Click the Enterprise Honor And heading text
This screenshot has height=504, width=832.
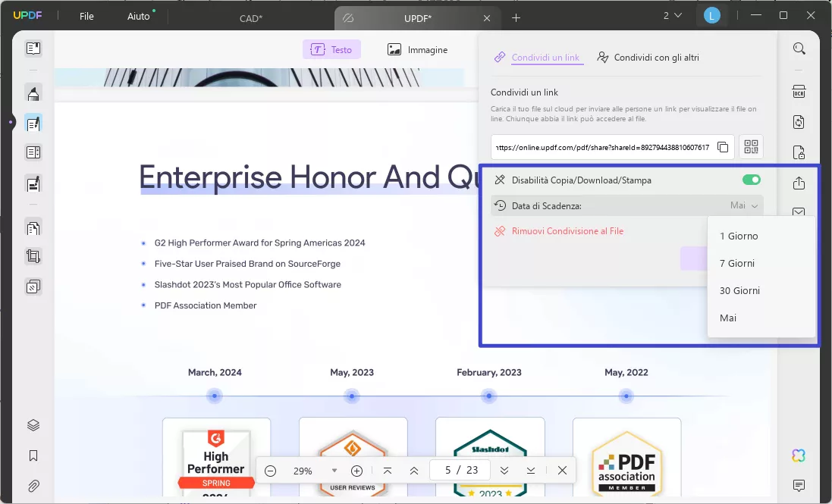pyautogui.click(x=308, y=177)
